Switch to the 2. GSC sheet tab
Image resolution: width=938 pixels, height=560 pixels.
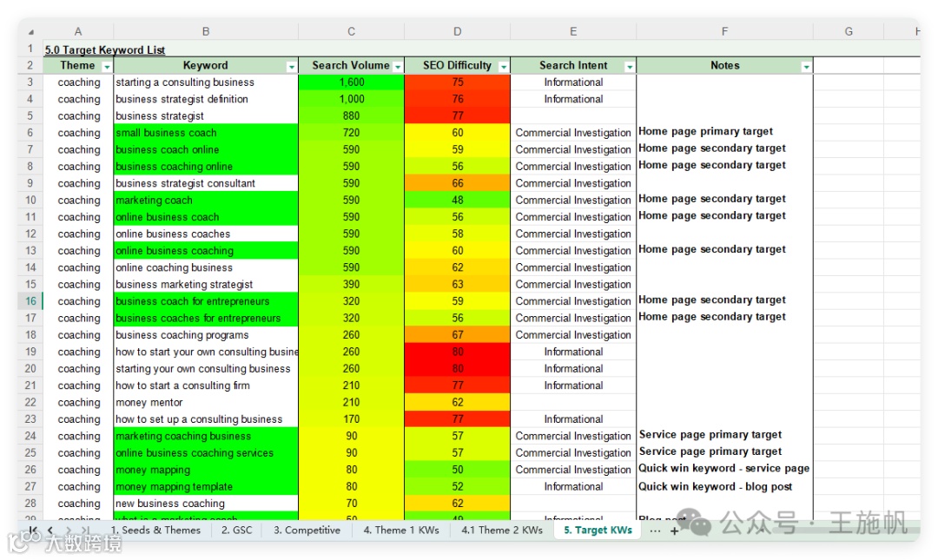point(237,530)
